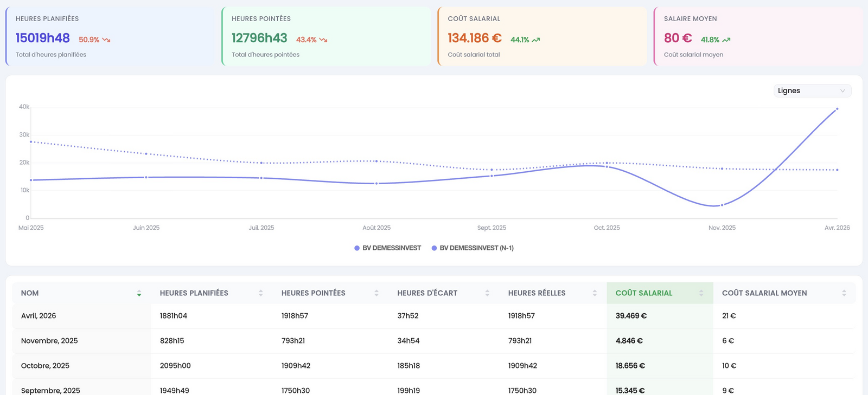The height and width of the screenshot is (395, 868).
Task: Click the upward trend icon in Coût Salarial card
Action: coord(536,40)
